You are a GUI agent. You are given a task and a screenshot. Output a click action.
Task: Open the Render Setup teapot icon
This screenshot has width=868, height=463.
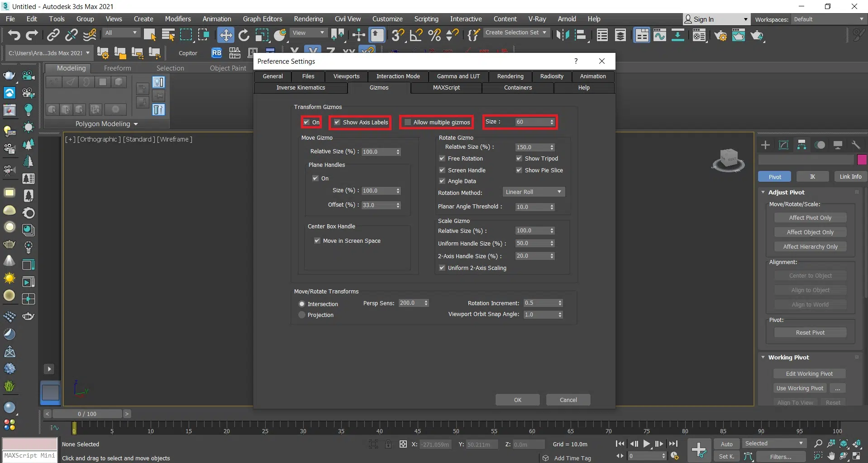(x=720, y=35)
